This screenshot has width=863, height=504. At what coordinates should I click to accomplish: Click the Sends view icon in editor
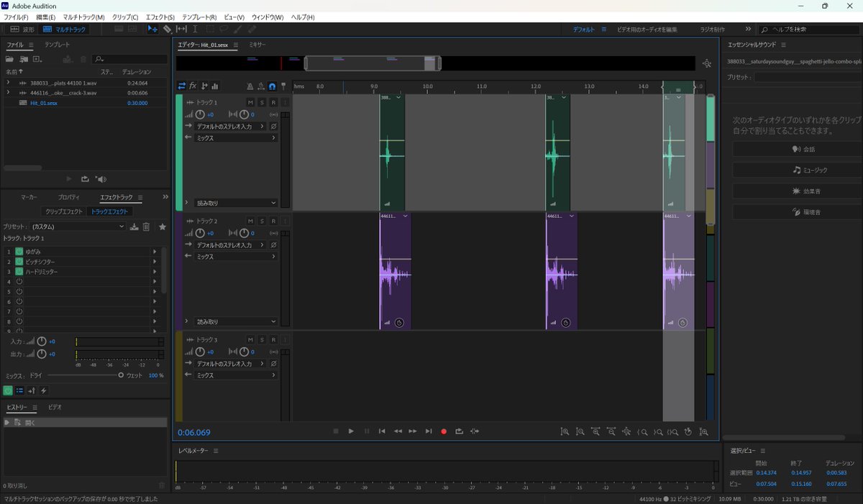pos(204,86)
